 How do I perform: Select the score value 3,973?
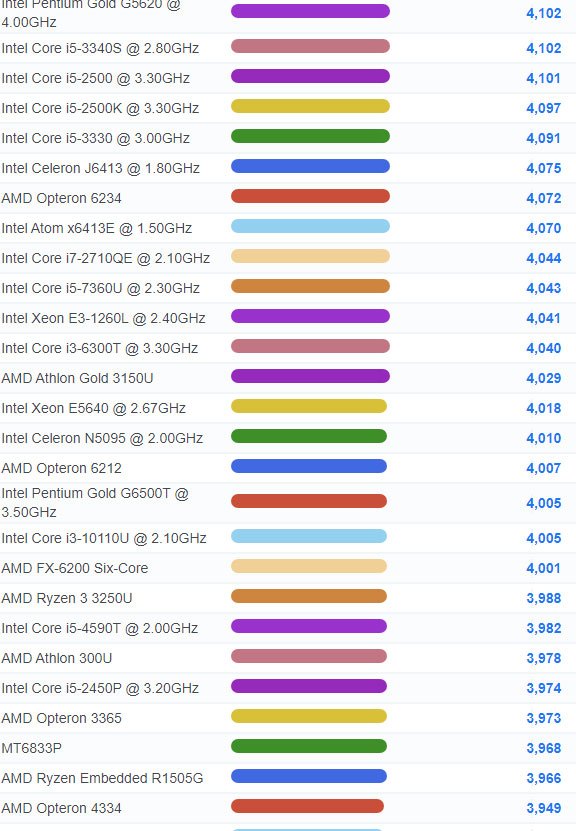tap(544, 718)
